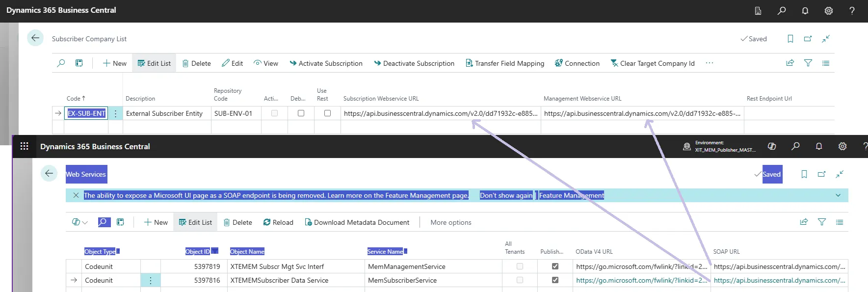868x292 pixels.
Task: Click search icon in Web Services toolbar
Action: tap(103, 222)
